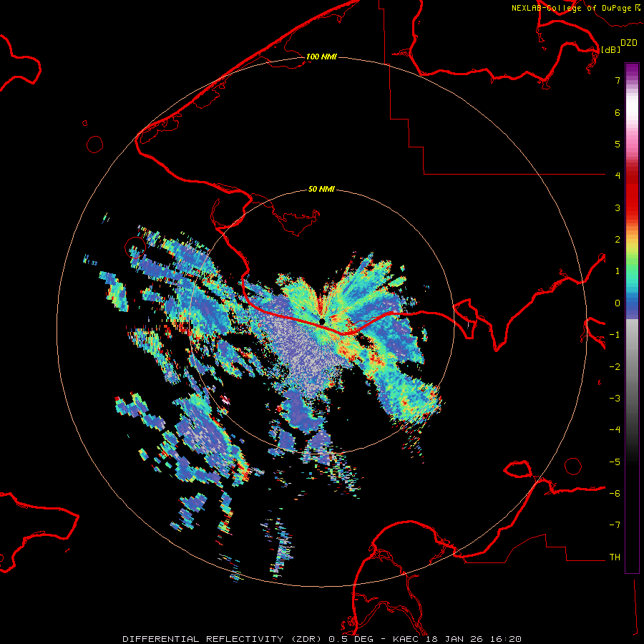Click the -1 value on color scale
The height and width of the screenshot is (644, 644).
[615, 335]
